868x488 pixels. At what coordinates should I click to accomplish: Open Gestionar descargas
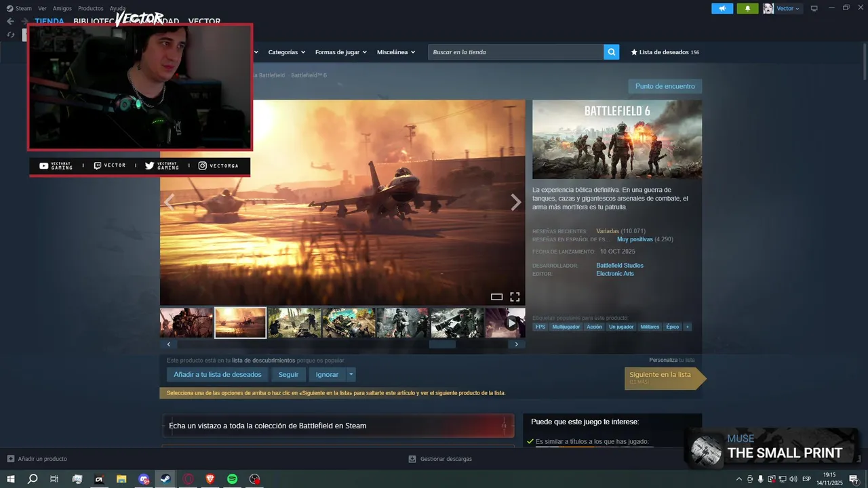(x=440, y=459)
